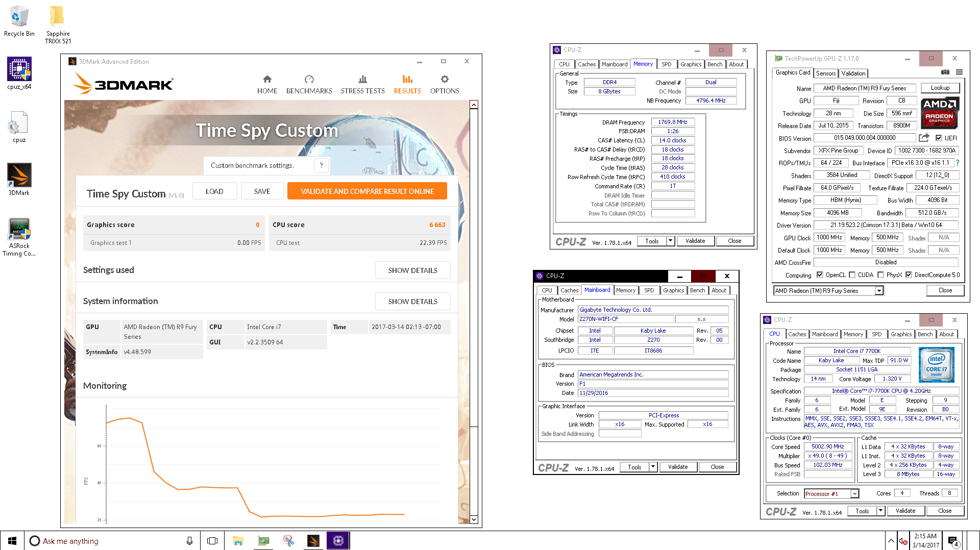Launch 3DMark desktop shortcut
The width and height of the screenshot is (980, 550).
[x=19, y=179]
